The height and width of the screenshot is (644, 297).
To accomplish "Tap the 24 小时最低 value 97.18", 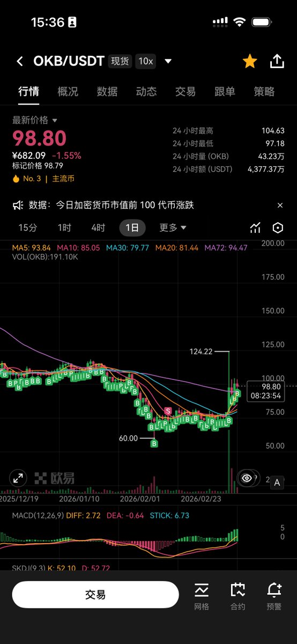I will coord(274,143).
